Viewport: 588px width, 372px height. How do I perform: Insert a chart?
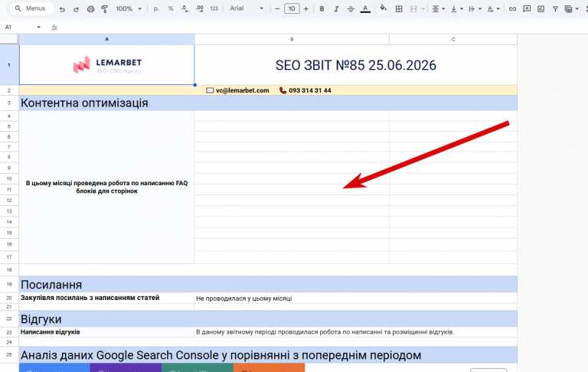click(541, 8)
